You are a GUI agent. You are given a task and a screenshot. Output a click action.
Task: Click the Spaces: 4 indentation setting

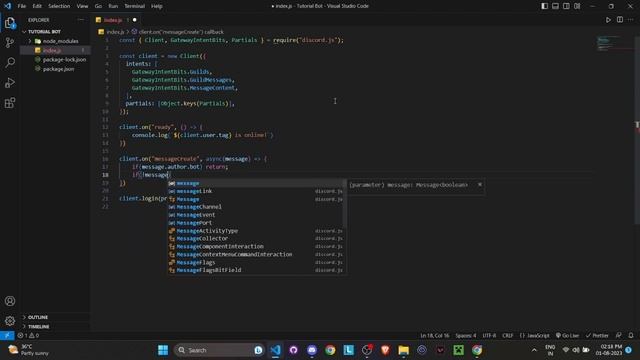[x=466, y=336]
